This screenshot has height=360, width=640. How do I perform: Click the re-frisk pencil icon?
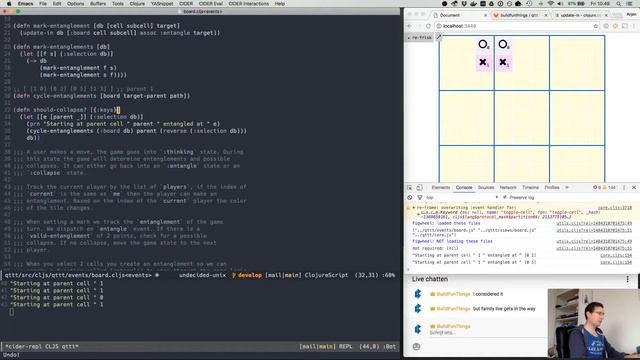pyautogui.click(x=439, y=37)
